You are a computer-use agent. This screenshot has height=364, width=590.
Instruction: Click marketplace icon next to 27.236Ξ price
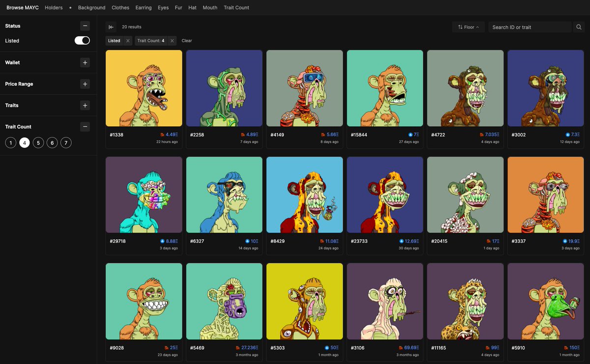pyautogui.click(x=237, y=348)
